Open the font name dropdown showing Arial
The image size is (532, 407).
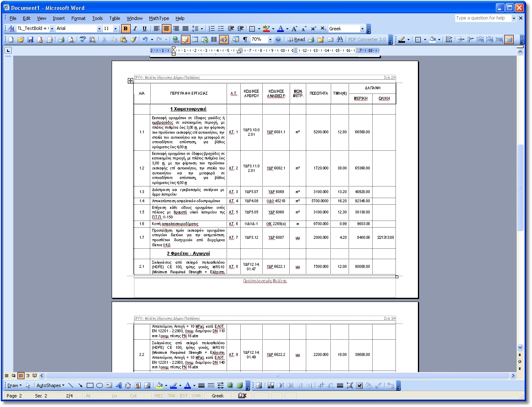point(99,29)
